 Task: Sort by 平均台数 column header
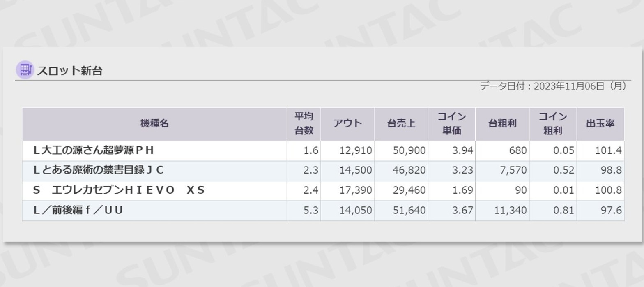coord(304,124)
